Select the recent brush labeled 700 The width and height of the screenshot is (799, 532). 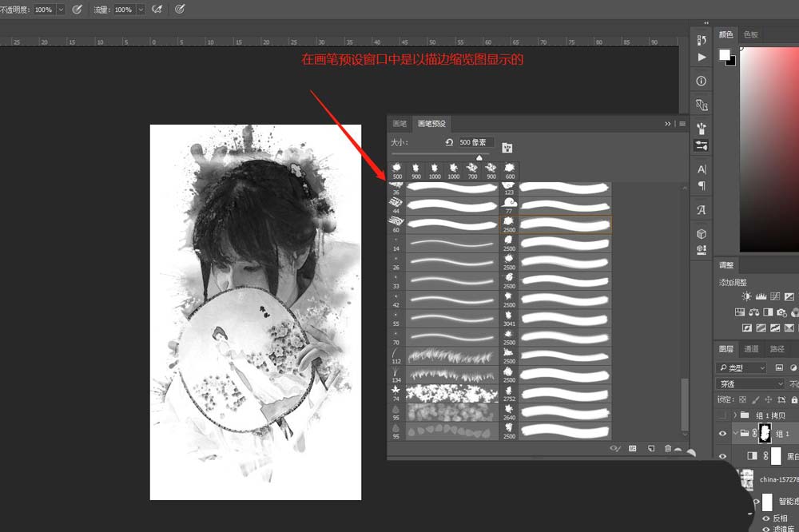coord(472,171)
